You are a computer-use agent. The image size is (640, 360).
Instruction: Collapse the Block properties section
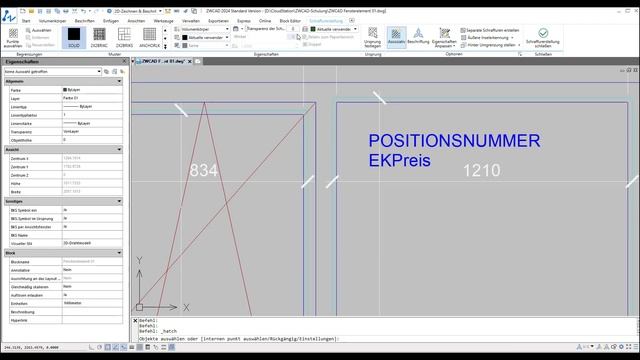point(119,253)
